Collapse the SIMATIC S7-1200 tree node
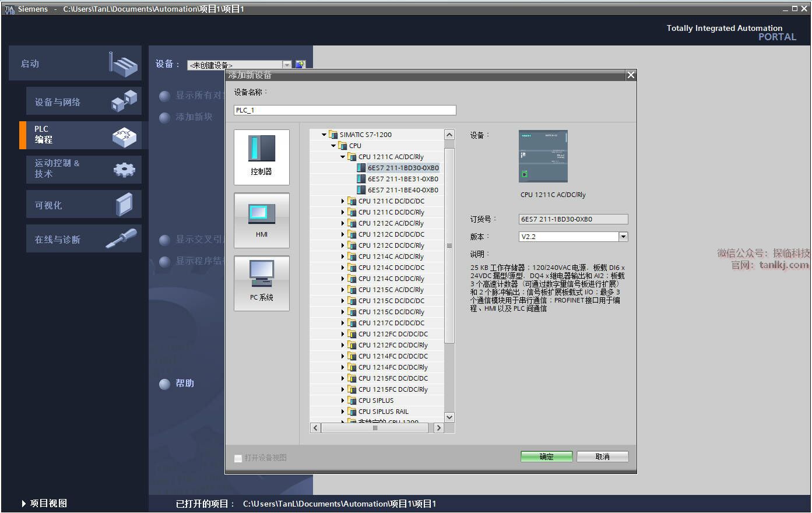The height and width of the screenshot is (513, 812). point(324,135)
